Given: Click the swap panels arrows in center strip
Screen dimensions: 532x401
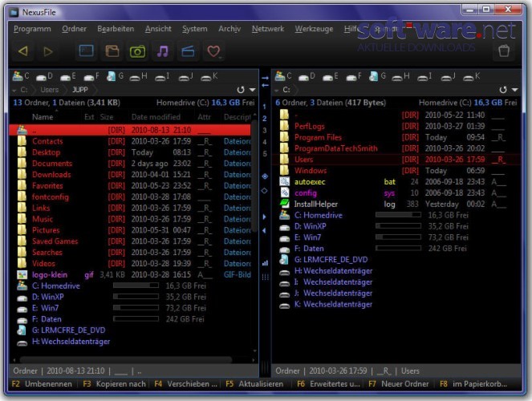Looking at the screenshot, I should coord(265,81).
